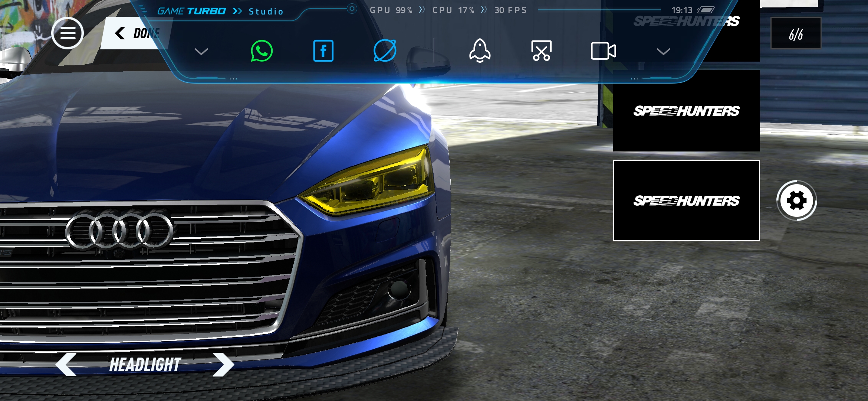Screen dimensions: 868x401
Task: Open the browser planet icon
Action: point(385,50)
